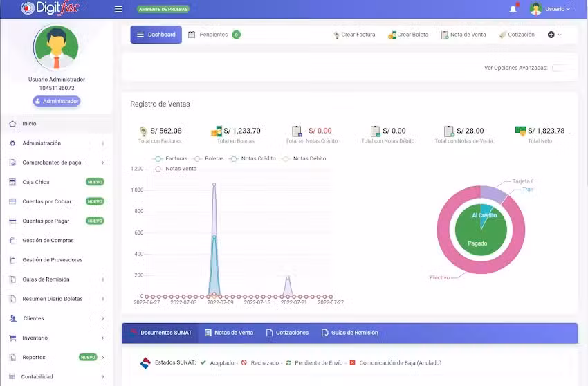Open the Pendientes list
The width and height of the screenshot is (588, 386).
click(213, 35)
